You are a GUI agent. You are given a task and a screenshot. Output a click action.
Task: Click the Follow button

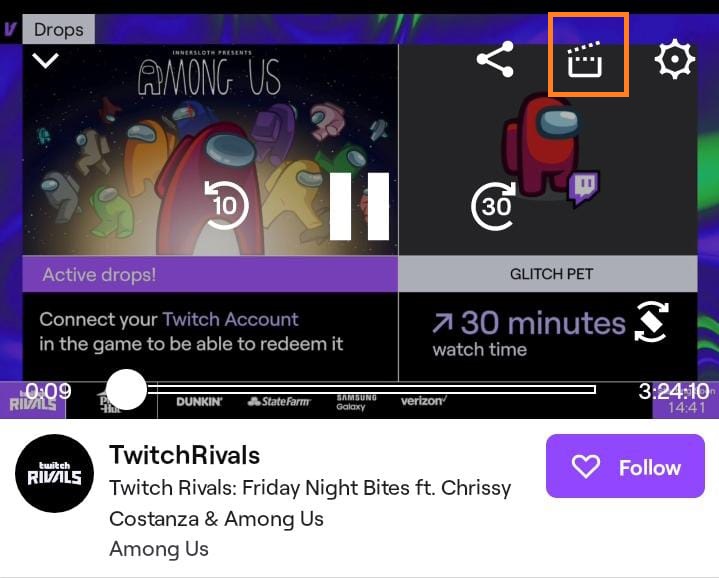tap(625, 466)
